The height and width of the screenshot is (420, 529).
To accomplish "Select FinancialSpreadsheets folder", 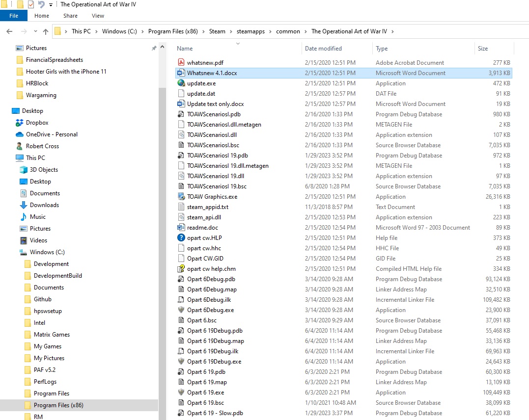I will click(x=55, y=60).
